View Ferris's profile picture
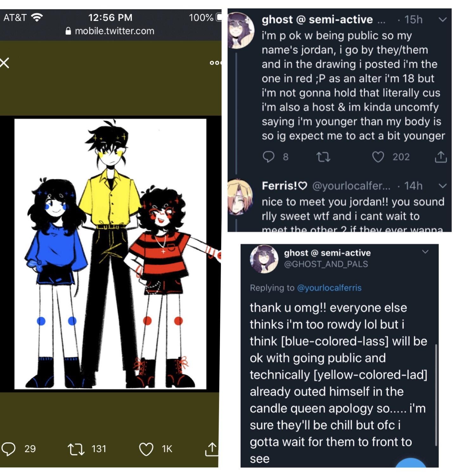This screenshot has height=476, width=453. coord(240,196)
